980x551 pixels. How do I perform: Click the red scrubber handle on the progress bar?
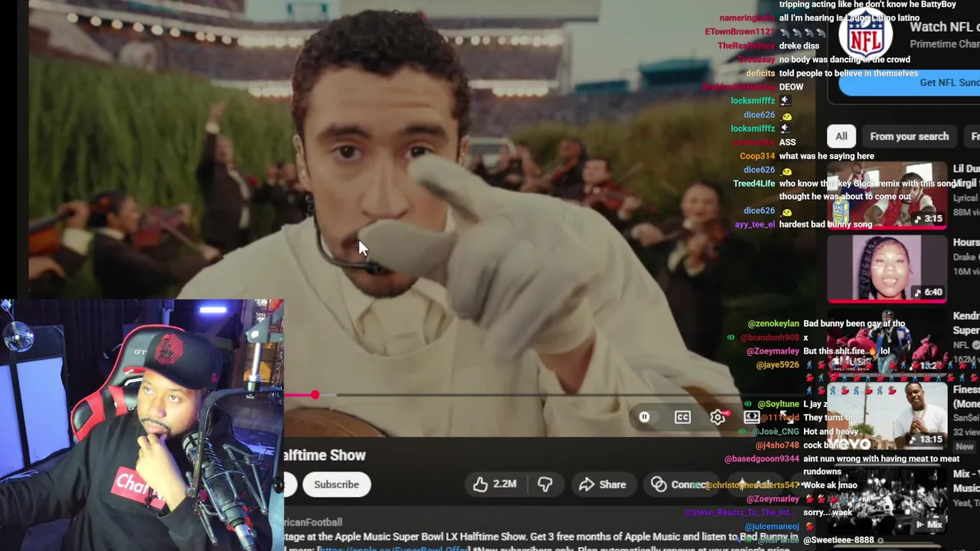pos(315,395)
